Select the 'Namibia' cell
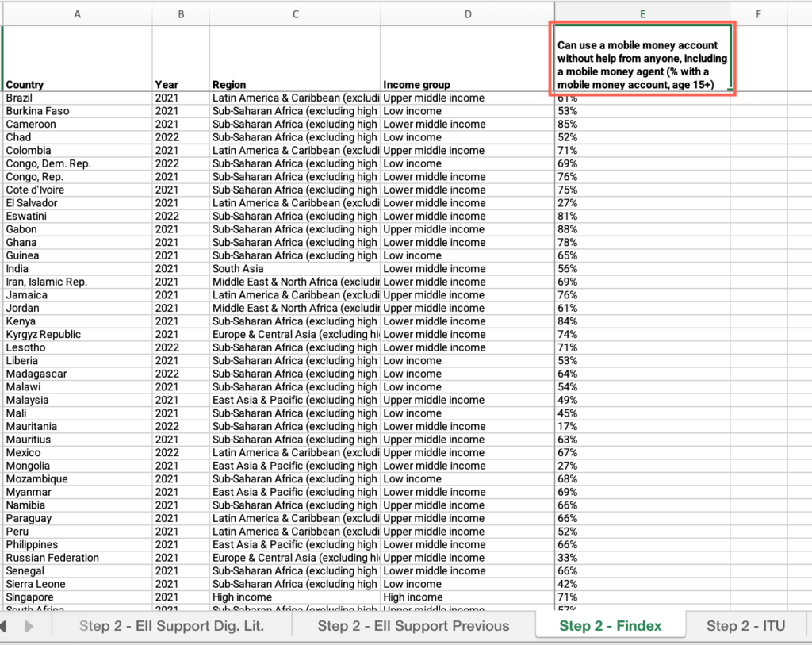812x645 pixels. [77, 505]
